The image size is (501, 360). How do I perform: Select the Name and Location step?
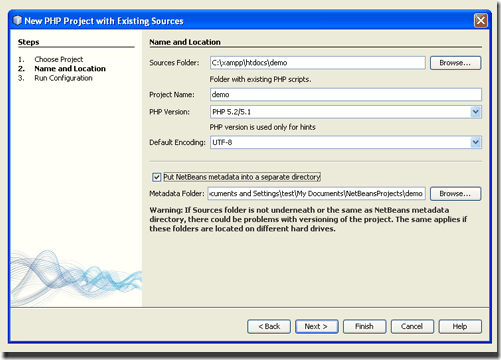[70, 69]
